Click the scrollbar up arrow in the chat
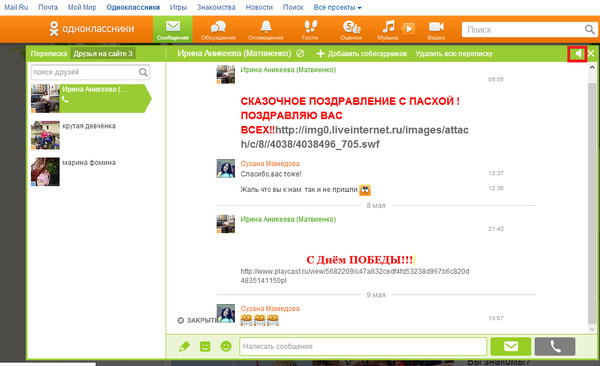Screen dimensions: 600x366 click(x=592, y=67)
